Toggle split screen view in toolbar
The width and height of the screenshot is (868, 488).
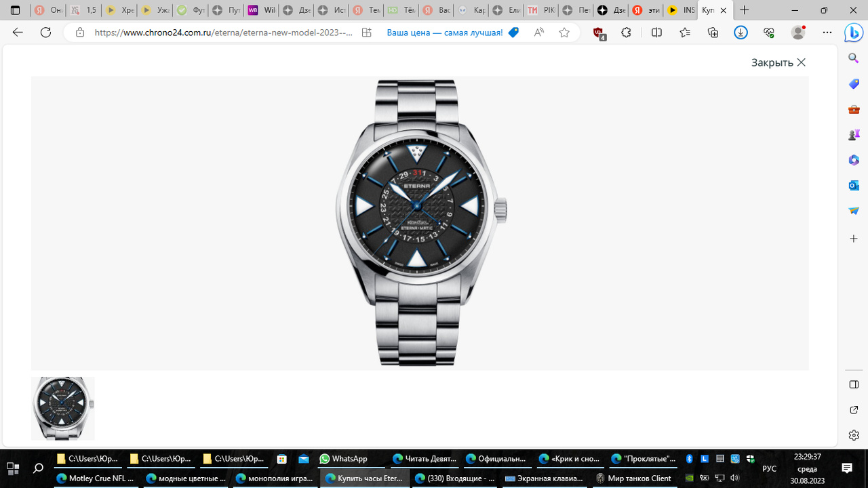[656, 33]
